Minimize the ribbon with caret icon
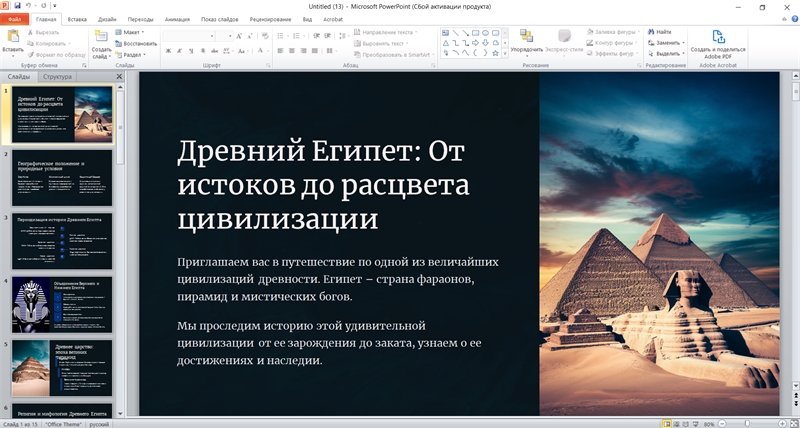The image size is (800, 428). click(784, 19)
